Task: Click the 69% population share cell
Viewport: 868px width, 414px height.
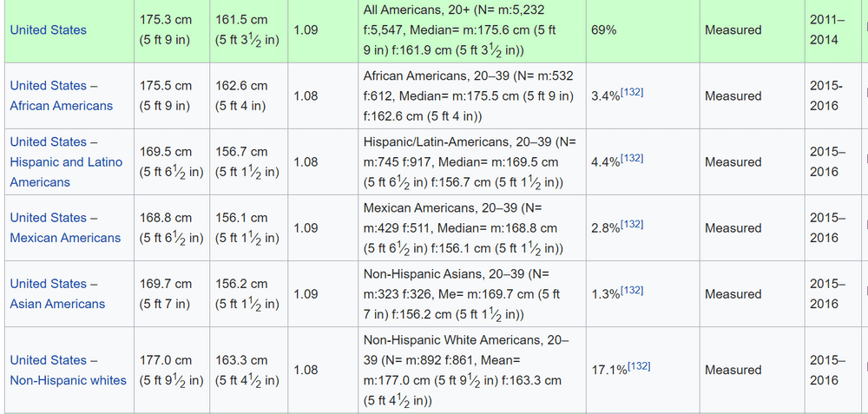Action: click(x=642, y=30)
